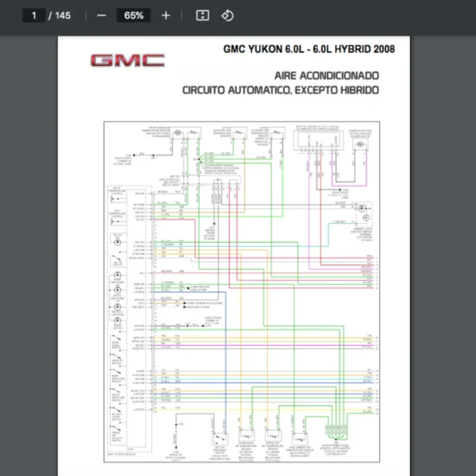Image resolution: width=476 pixels, height=476 pixels.
Task: Click the 65% zoom level field
Action: (x=133, y=15)
